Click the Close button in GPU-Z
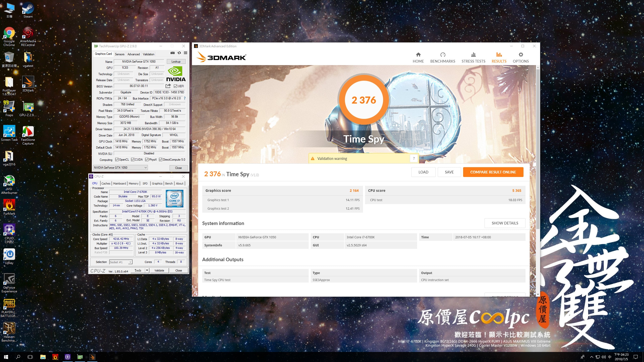This screenshot has width=644, height=362. pyautogui.click(x=178, y=168)
